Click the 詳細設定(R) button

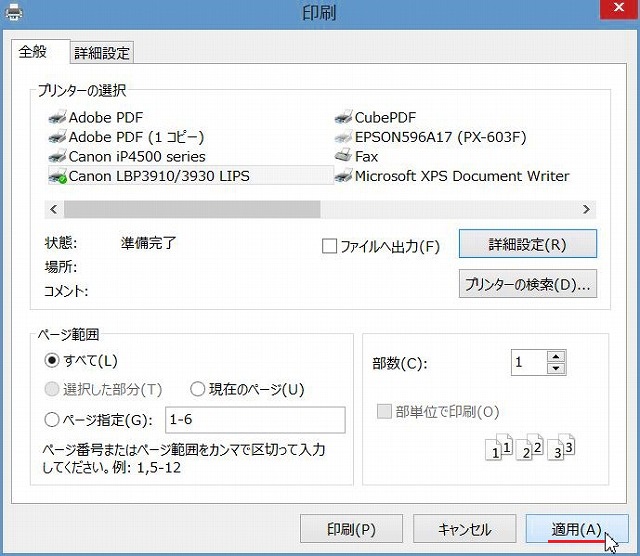[528, 244]
